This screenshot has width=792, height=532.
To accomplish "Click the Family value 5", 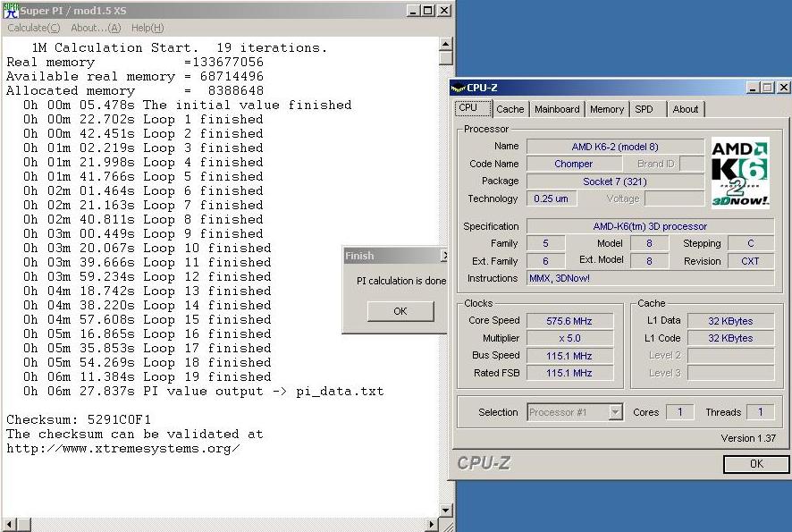I will click(545, 243).
